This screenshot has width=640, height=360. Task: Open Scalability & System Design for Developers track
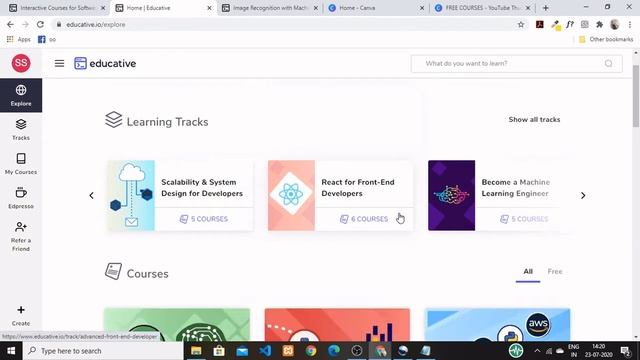180,196
